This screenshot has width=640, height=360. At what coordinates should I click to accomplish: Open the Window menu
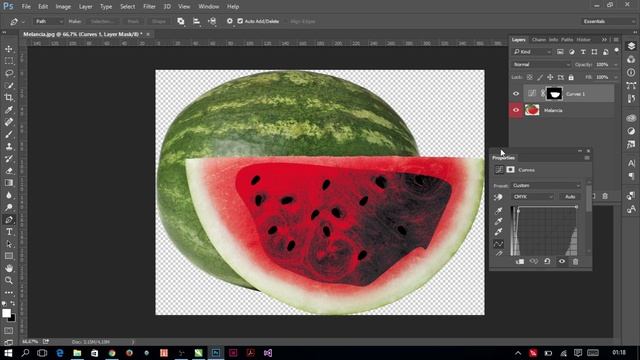coord(209,7)
